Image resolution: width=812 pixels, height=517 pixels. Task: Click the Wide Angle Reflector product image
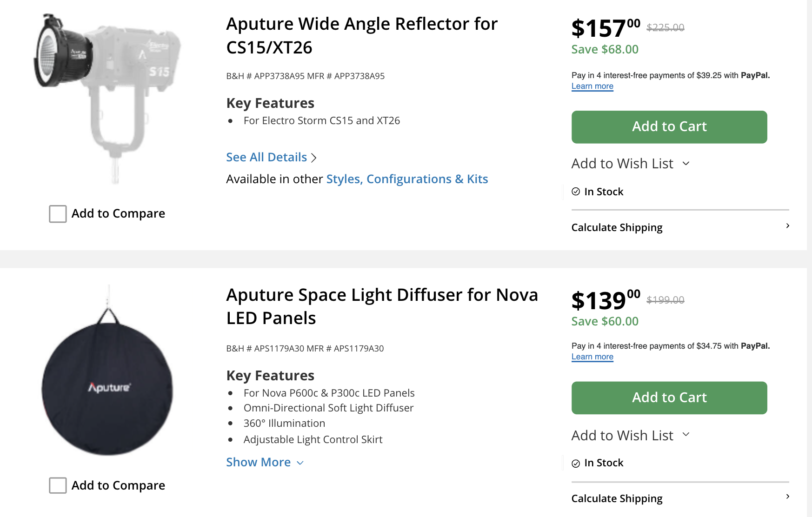(x=107, y=98)
